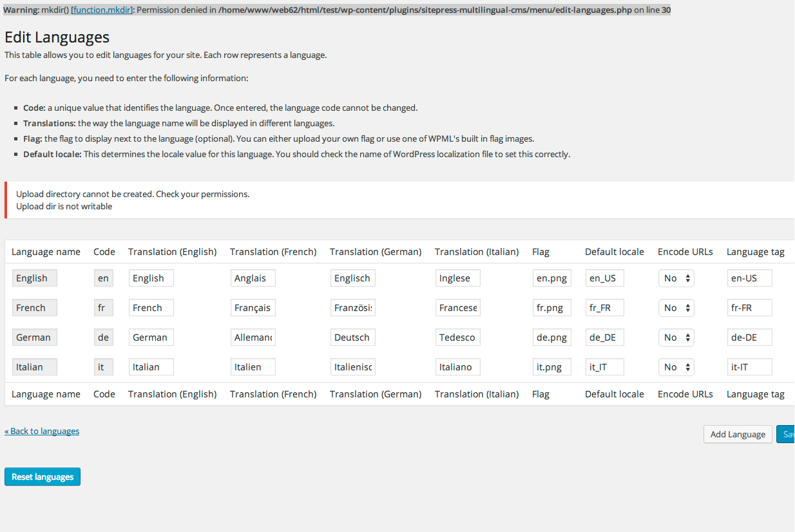Edit the Francese Italian translation field
This screenshot has height=532, width=795.
tap(457, 307)
